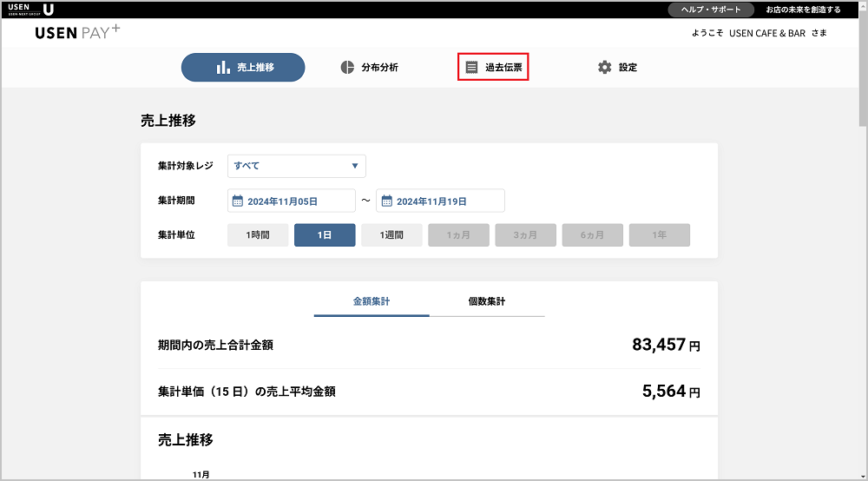The width and height of the screenshot is (868, 481).
Task: Open the 集計対象レジ dropdown
Action: coord(296,166)
